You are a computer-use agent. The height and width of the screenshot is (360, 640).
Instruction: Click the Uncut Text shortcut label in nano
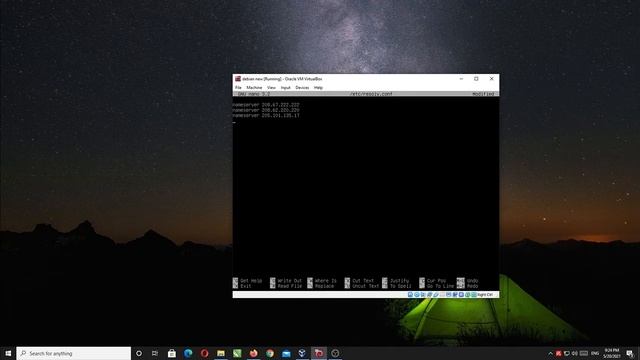coord(365,286)
